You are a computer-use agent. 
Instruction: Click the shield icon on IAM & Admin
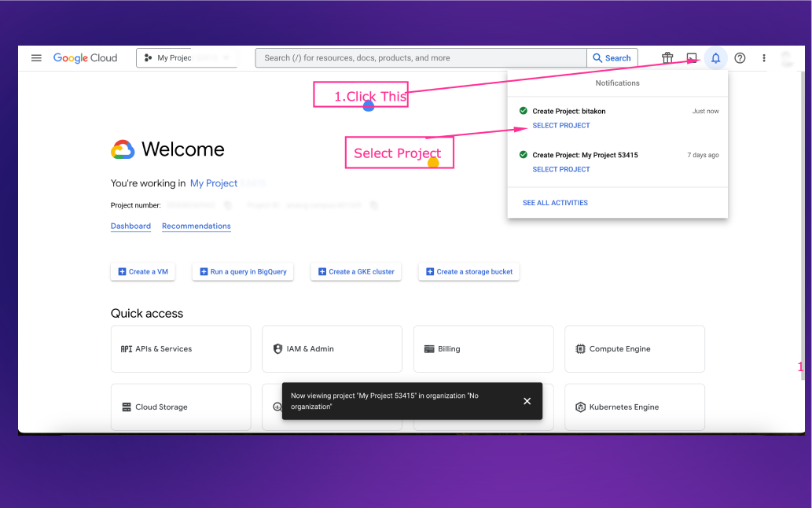[277, 349]
